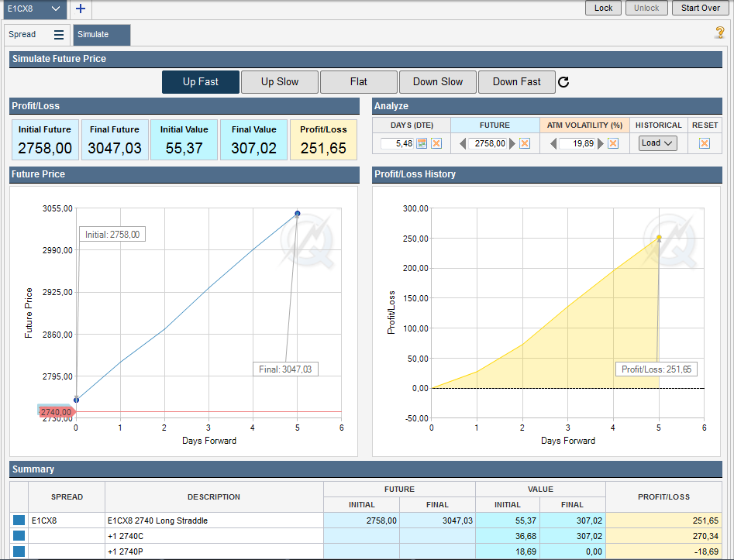Toggle the E1CX8 spread row color box
Viewport: 734px width, 560px height.
pyautogui.click(x=19, y=520)
